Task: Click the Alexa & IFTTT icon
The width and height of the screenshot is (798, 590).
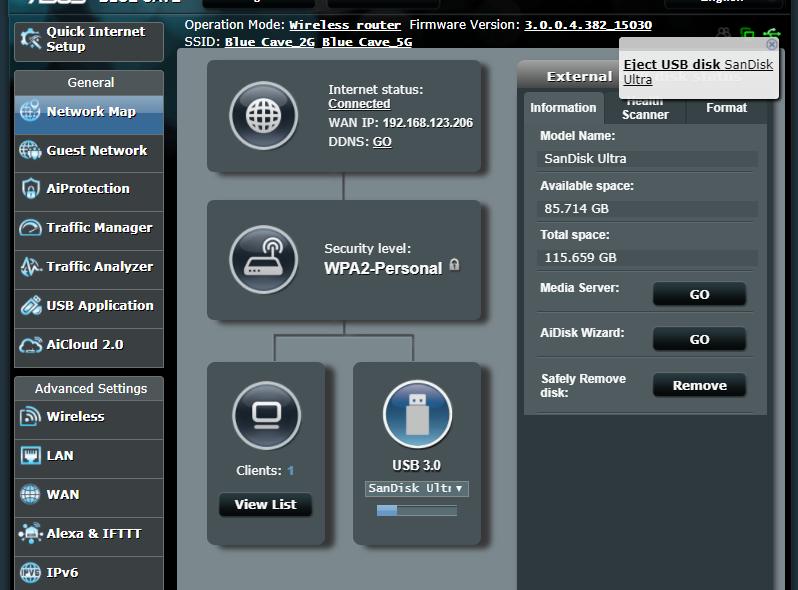Action: click(x=30, y=533)
